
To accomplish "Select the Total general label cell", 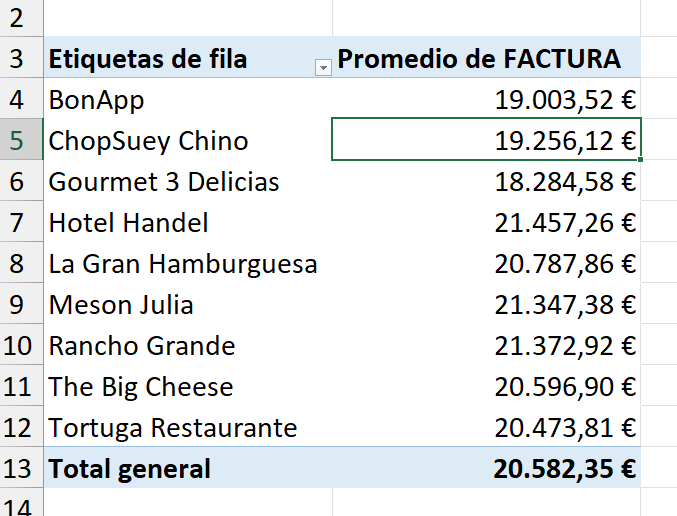I will pyautogui.click(x=188, y=468).
